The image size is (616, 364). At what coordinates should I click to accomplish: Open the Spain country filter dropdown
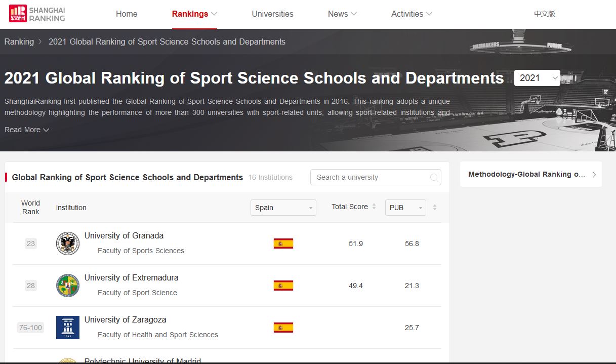(283, 208)
